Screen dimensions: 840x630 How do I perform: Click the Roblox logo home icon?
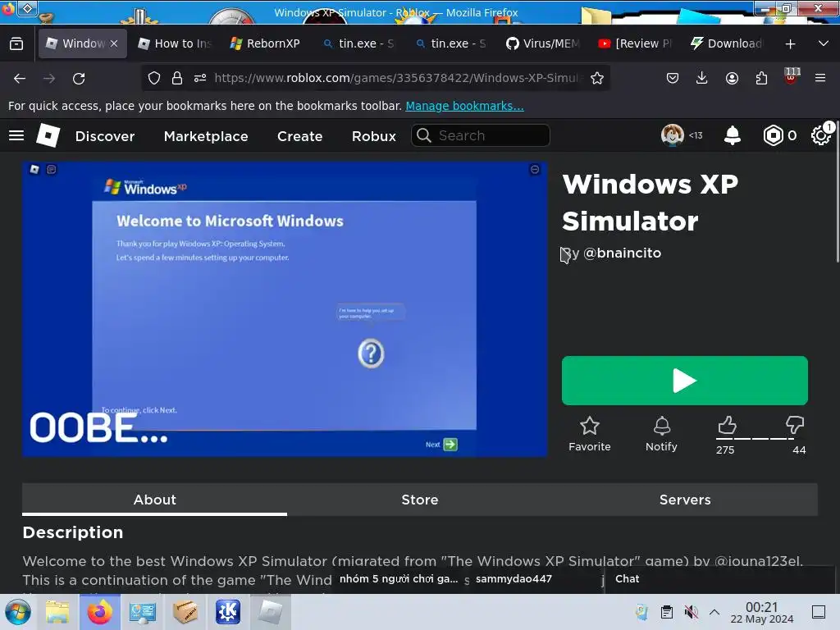pos(48,135)
